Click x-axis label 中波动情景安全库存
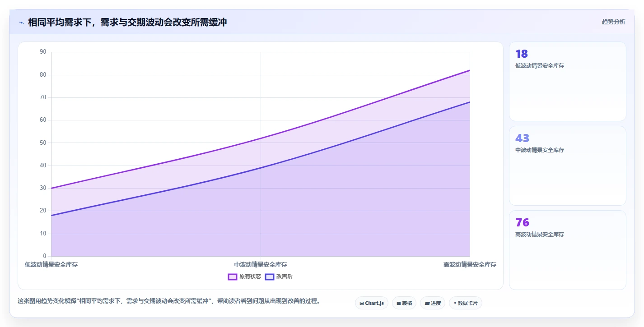Viewport: 644px width, 327px height. (x=261, y=265)
